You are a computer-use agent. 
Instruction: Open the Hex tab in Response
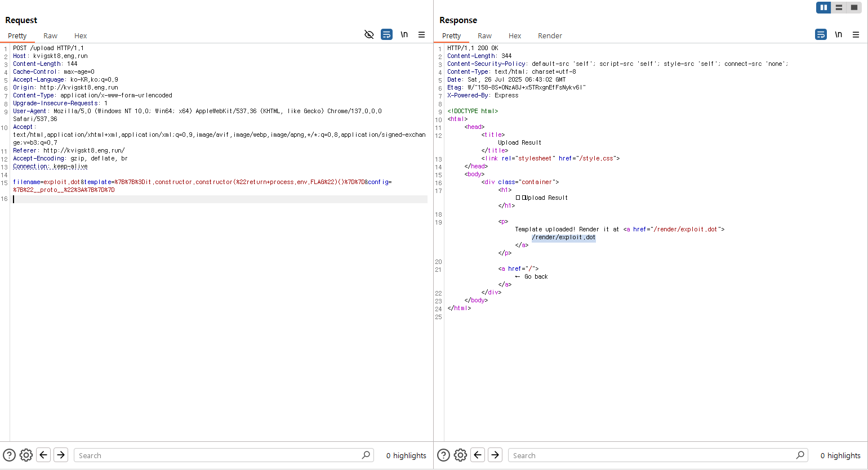point(515,36)
